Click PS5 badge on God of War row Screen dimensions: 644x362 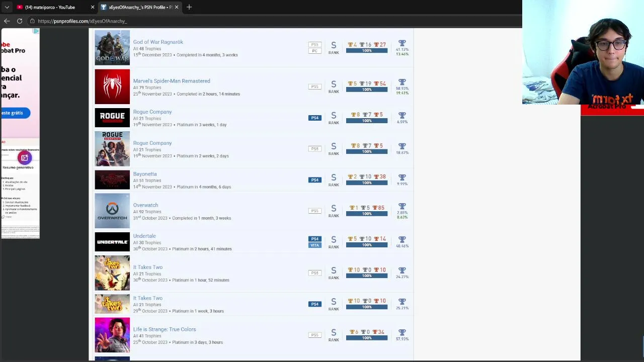pos(315,45)
